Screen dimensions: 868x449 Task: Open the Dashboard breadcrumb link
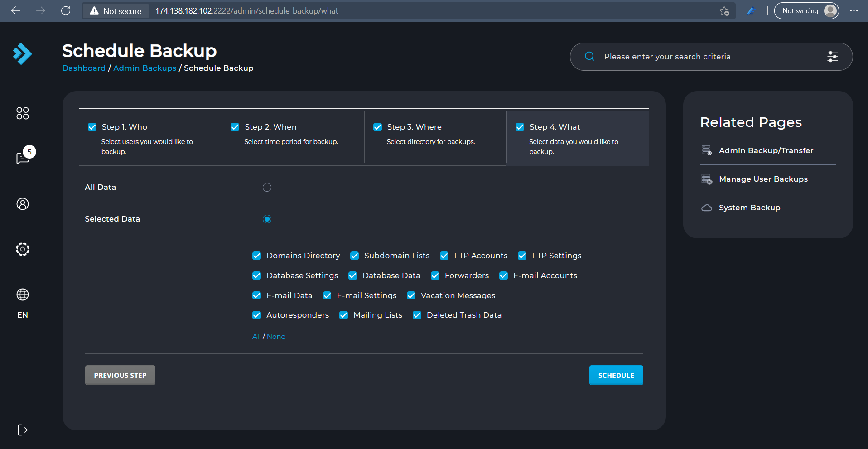84,68
